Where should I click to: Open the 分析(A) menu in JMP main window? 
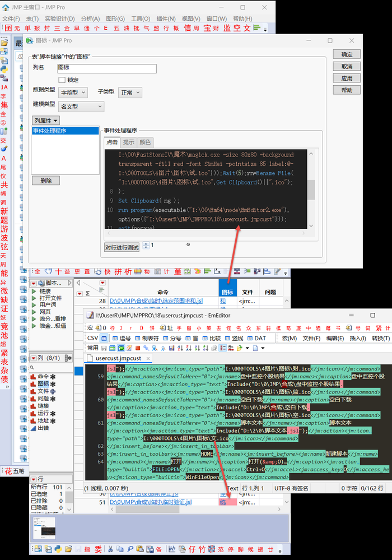[x=90, y=18]
